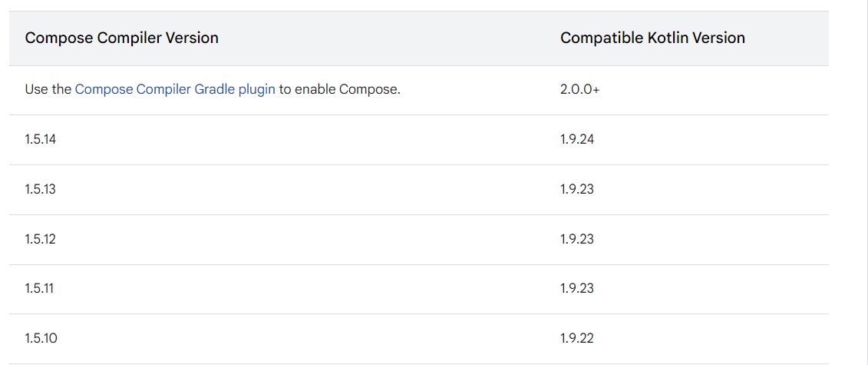Click Kotlin 1.9.23 in the 1.5.12 row
The image size is (868, 365).
pos(577,239)
